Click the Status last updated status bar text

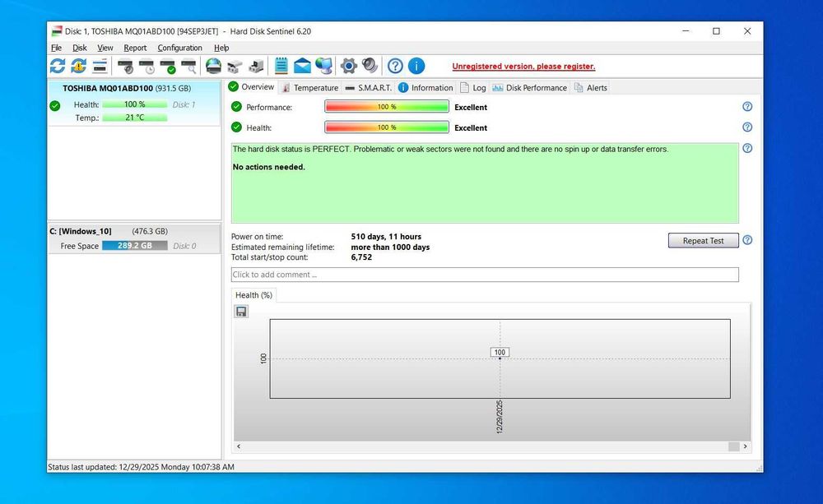click(x=142, y=467)
